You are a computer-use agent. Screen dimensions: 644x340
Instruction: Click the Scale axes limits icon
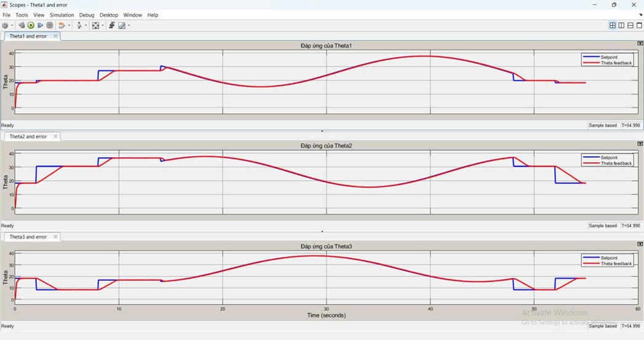click(x=95, y=26)
